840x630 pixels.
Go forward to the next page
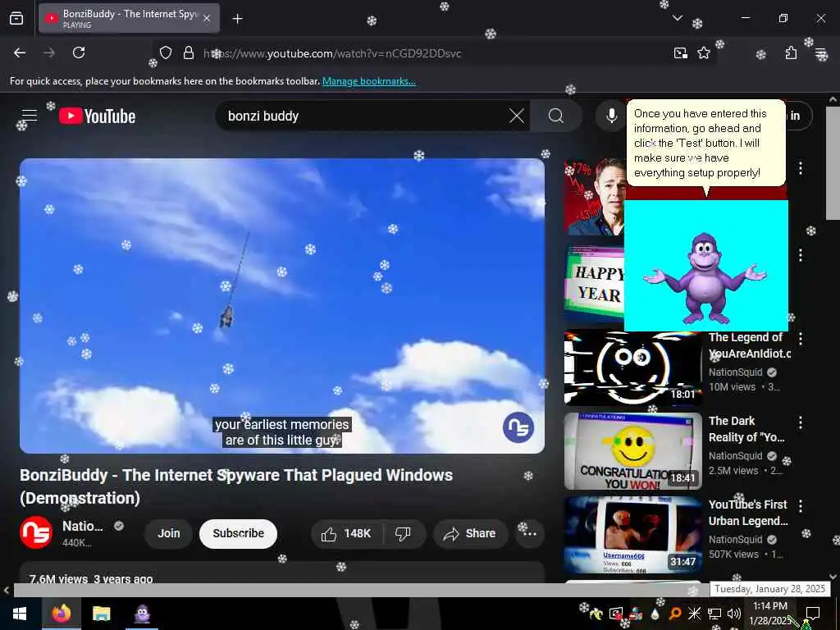point(49,52)
